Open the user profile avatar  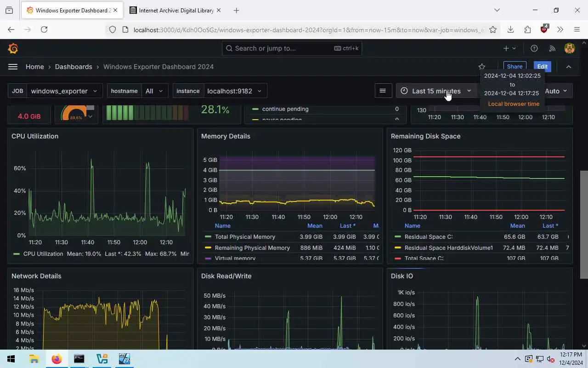[570, 48]
